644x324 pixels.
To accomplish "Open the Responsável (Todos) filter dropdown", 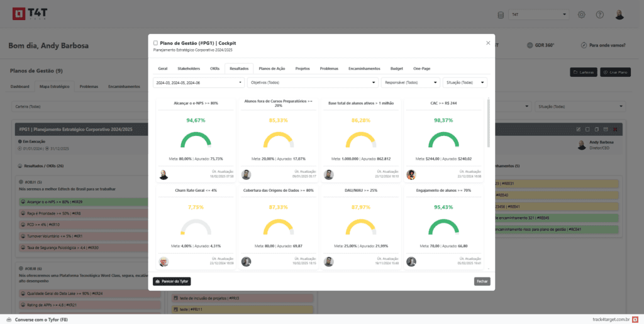I will pyautogui.click(x=410, y=82).
